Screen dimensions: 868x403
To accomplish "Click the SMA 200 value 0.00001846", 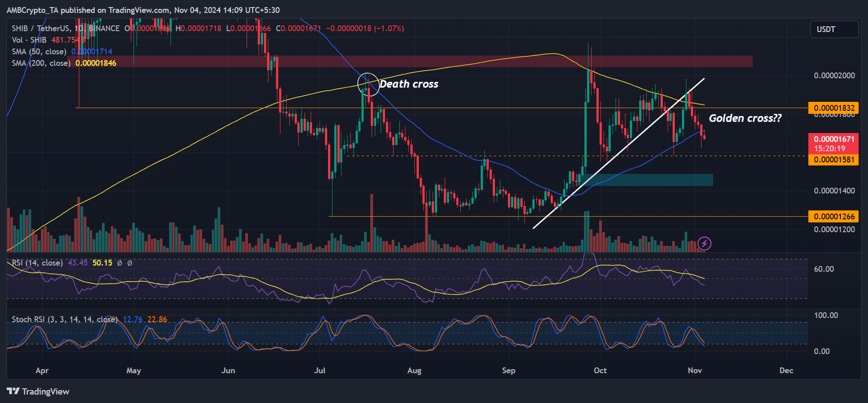I will point(96,63).
